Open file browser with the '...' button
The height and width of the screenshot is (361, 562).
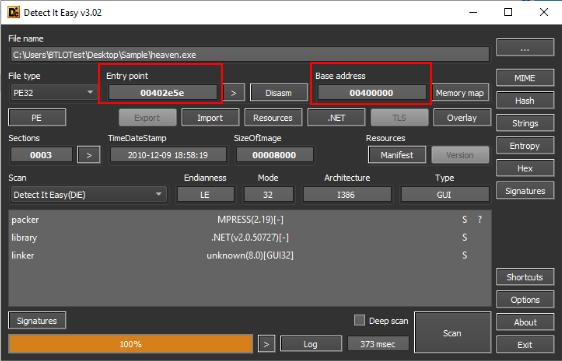(x=525, y=47)
